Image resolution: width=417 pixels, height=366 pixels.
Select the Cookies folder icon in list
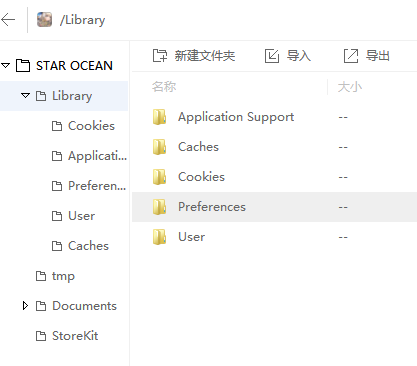point(159,177)
